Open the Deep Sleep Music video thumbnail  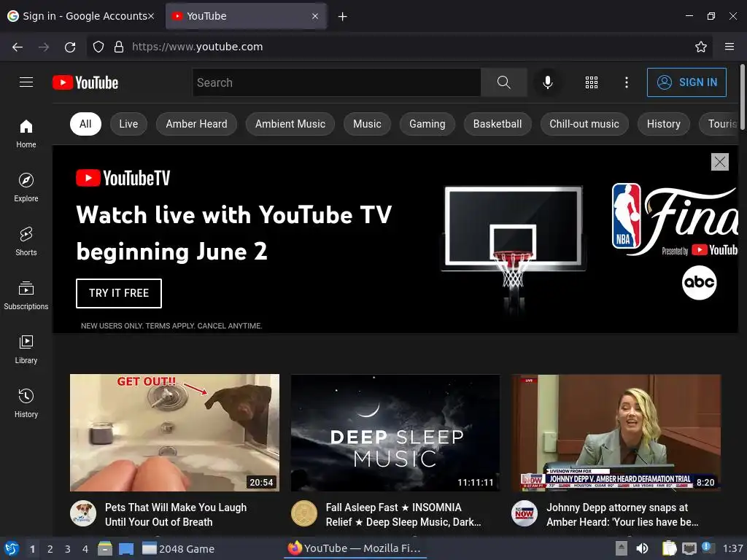[x=395, y=432]
